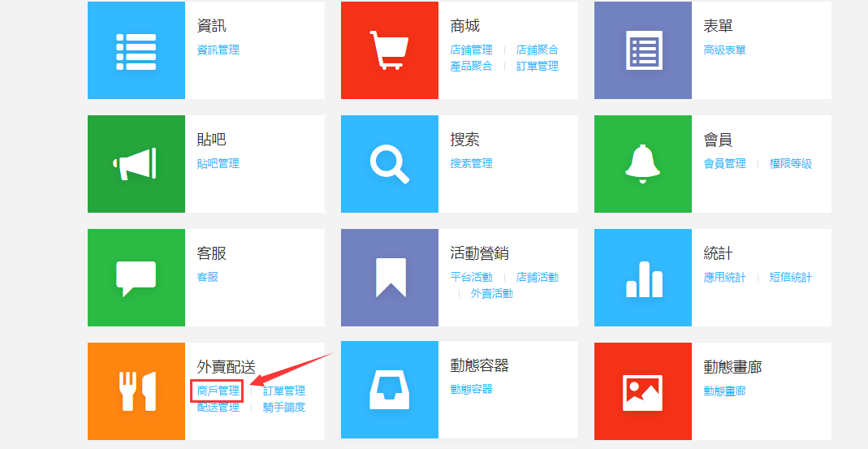Click the 活動營銷 bookmark icon tile
868x449 pixels.
coord(389,278)
